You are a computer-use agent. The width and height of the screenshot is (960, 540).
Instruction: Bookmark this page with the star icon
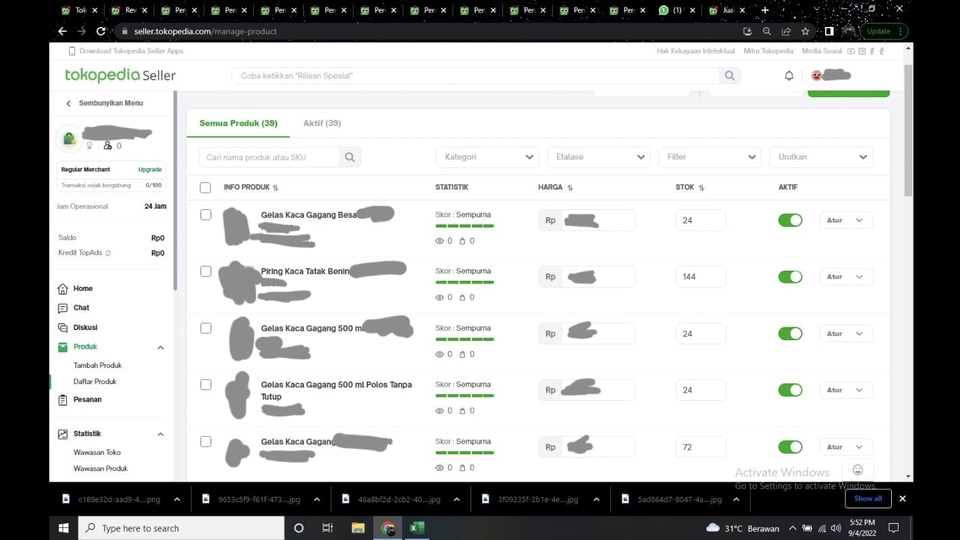coord(805,31)
